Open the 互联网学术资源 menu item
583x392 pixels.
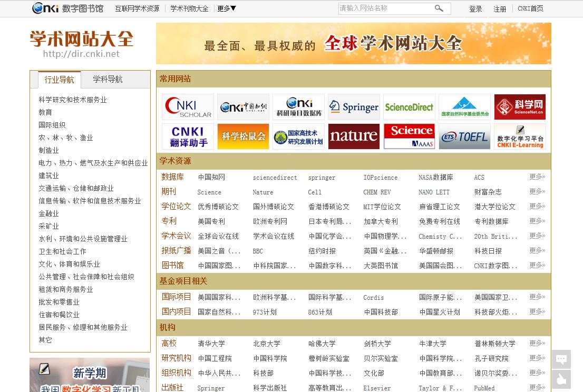click(137, 8)
